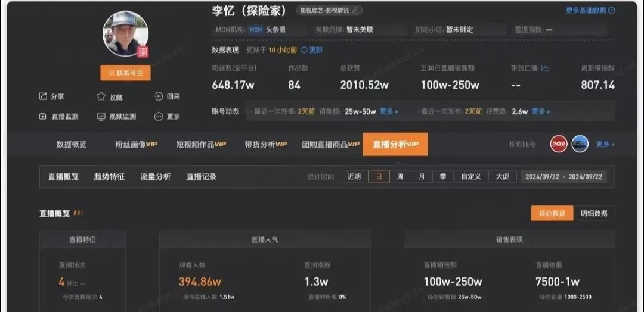This screenshot has height=312, width=644.
Task: Switch to the 带货分析 tab
Action: pyautogui.click(x=265, y=144)
